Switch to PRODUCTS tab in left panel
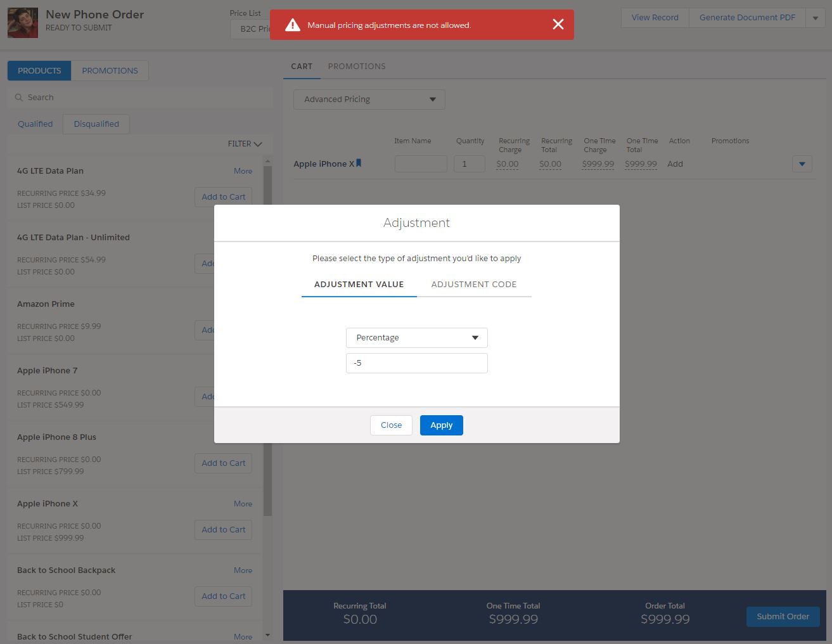The width and height of the screenshot is (832, 644). point(39,70)
